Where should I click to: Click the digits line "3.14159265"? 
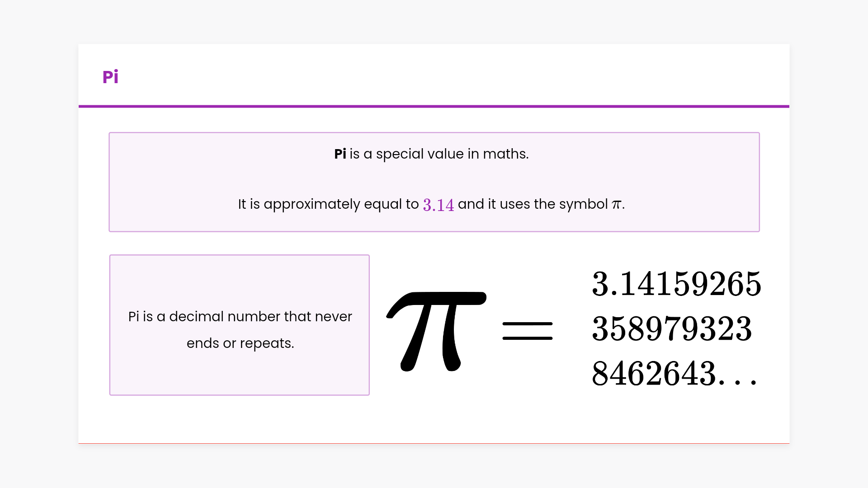(x=676, y=284)
